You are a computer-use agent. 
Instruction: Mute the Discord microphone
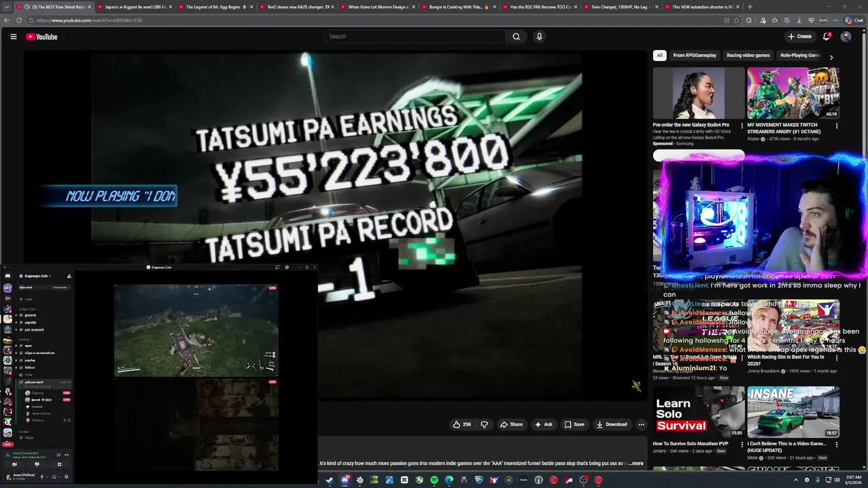coord(42,476)
